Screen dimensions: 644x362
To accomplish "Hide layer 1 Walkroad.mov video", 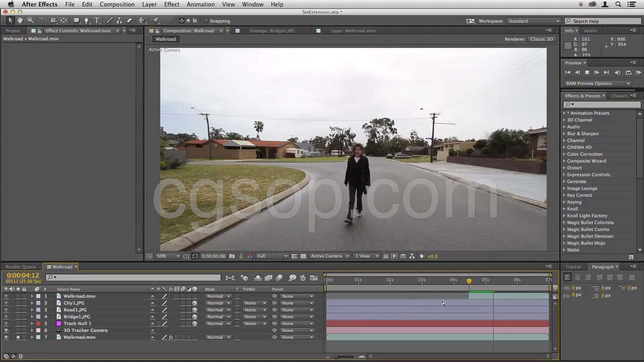I will (x=6, y=296).
